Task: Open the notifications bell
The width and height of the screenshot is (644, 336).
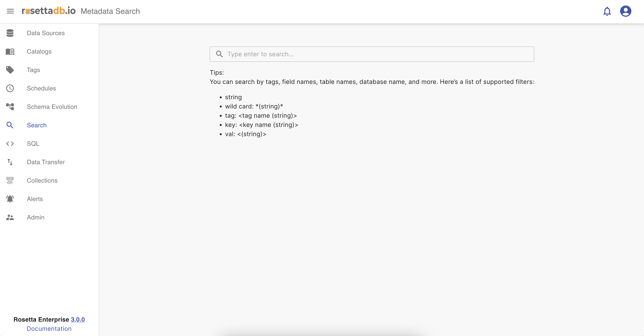Action: (x=607, y=11)
